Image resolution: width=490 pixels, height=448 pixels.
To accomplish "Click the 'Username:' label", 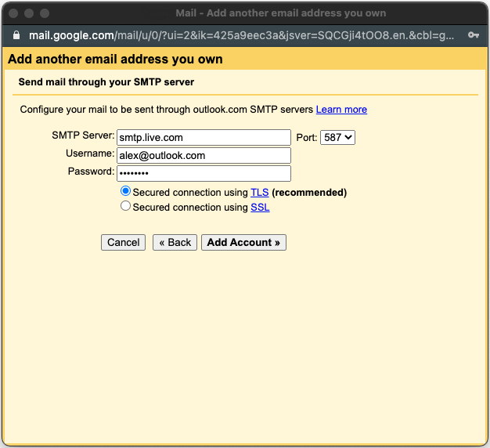I will coord(90,154).
